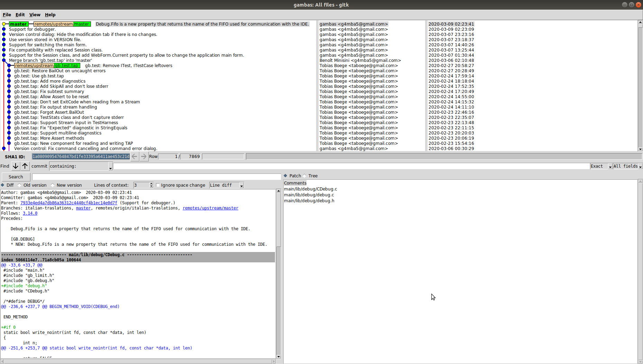Click the green master branch label

(18, 24)
